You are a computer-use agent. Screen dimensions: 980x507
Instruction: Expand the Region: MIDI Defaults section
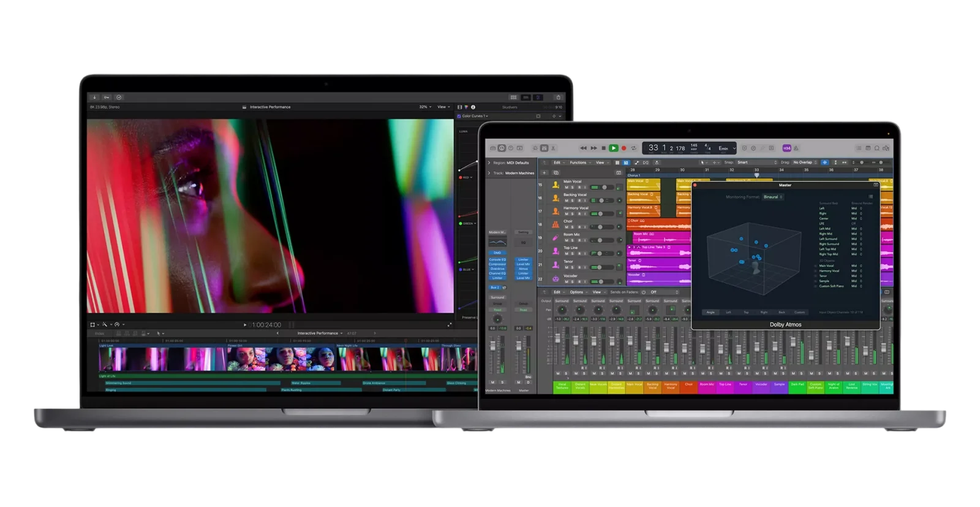489,163
